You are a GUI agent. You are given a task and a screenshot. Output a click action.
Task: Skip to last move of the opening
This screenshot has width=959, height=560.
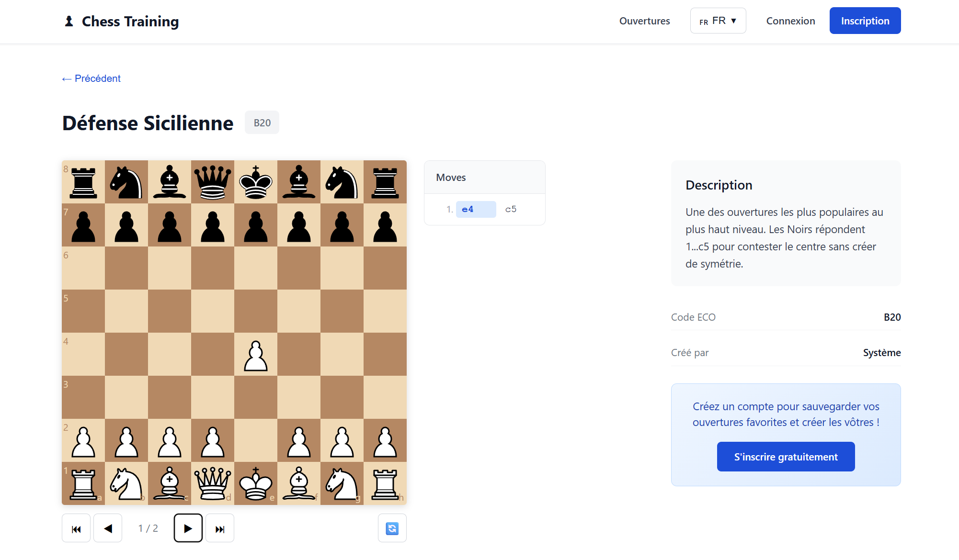pos(220,528)
